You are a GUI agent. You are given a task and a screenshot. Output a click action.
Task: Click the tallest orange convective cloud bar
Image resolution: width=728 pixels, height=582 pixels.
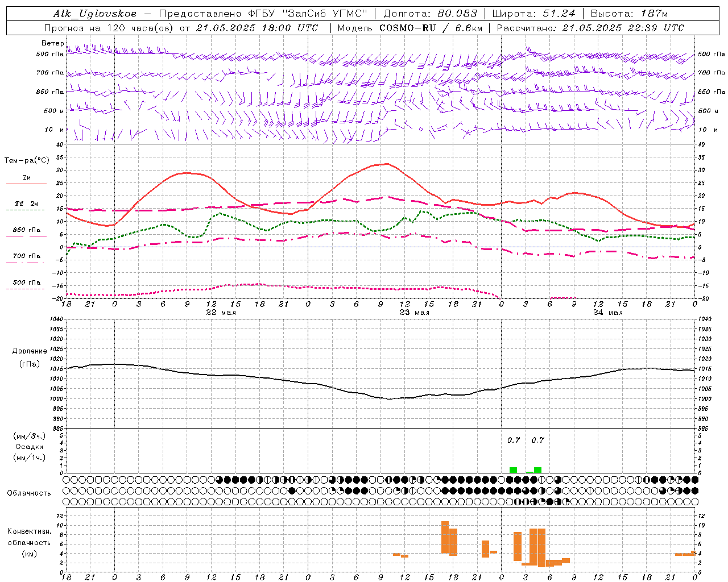(x=445, y=537)
